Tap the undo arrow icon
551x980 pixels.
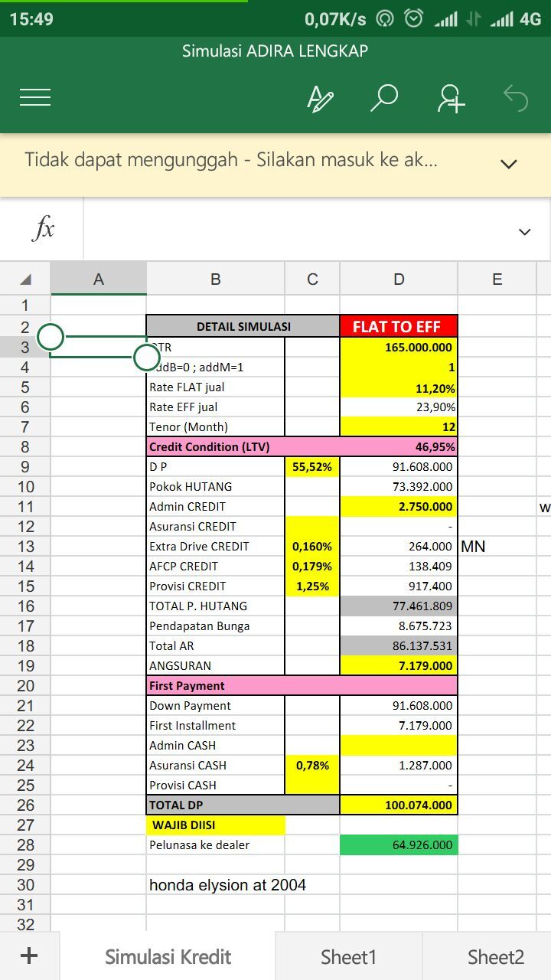pyautogui.click(x=516, y=98)
